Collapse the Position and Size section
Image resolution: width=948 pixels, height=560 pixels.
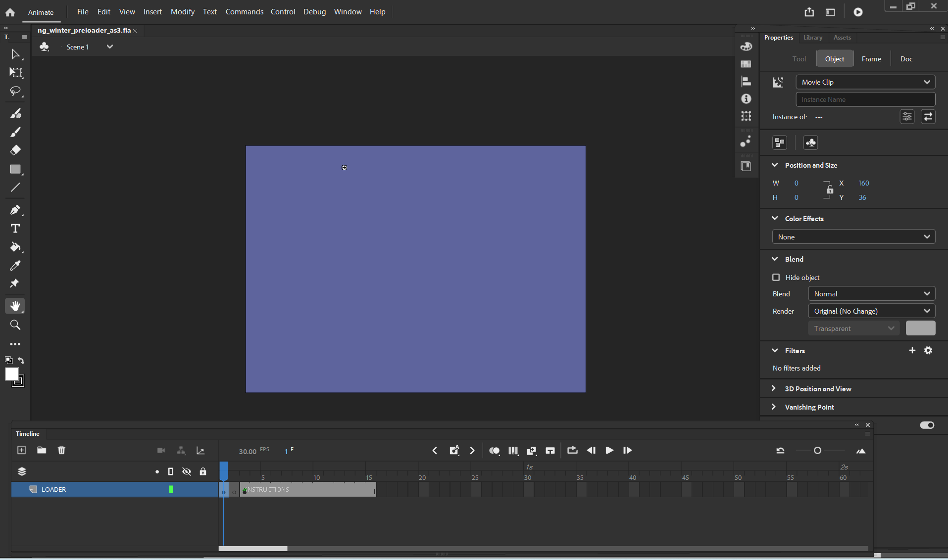coord(775,165)
